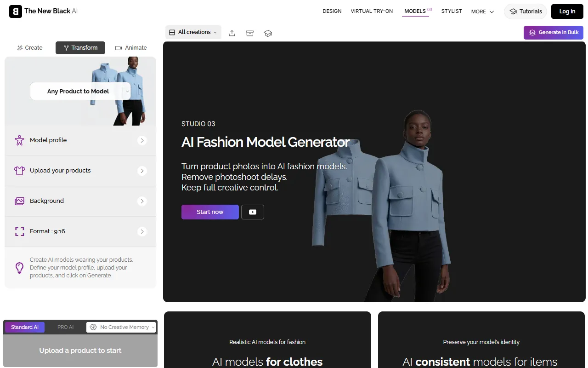Click the t-shirt Upload products icon

coord(19,171)
